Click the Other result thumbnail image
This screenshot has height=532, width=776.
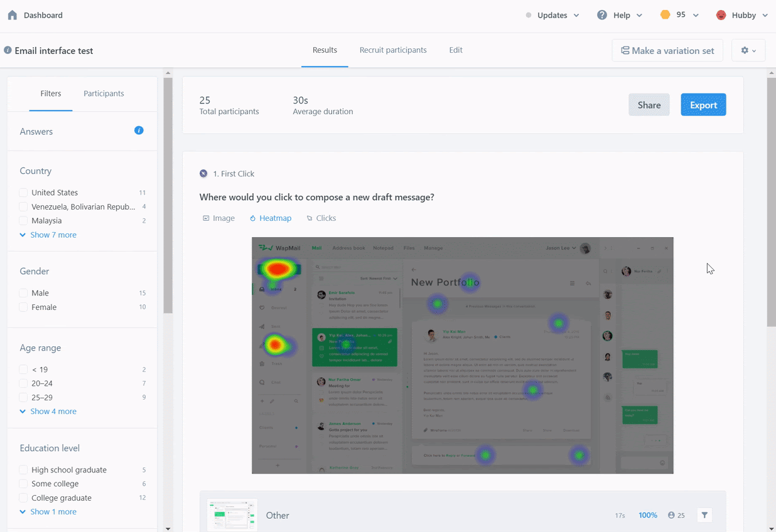tap(232, 515)
